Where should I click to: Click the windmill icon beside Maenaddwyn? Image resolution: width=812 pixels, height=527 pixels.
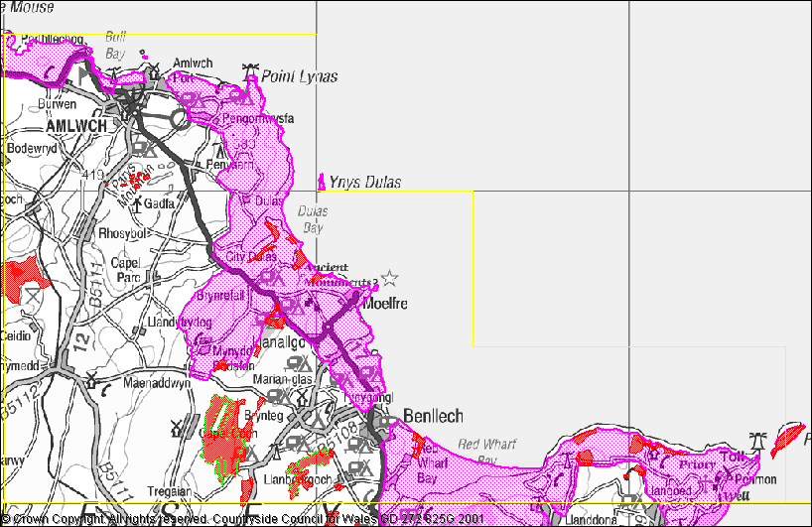(x=91, y=379)
